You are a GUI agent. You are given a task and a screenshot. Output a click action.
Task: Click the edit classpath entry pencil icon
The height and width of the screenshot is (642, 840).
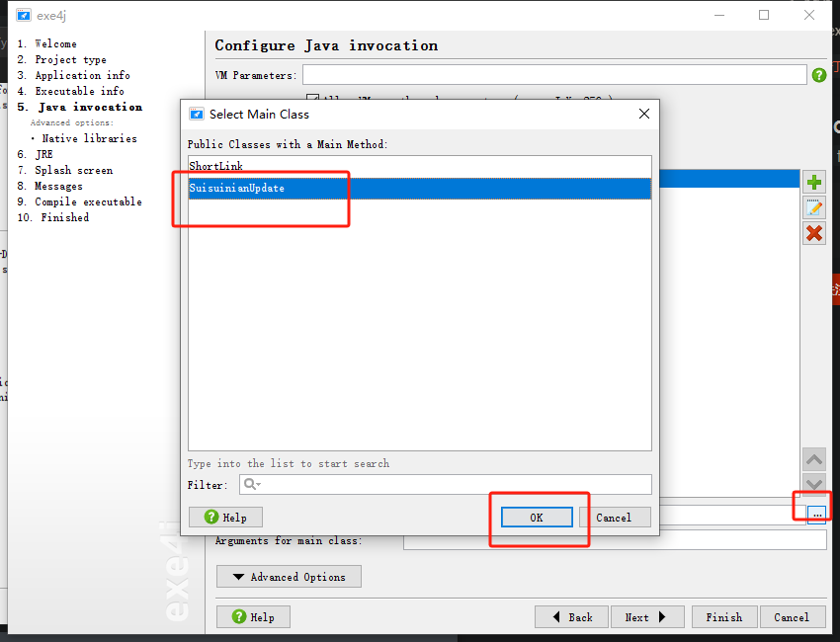(813, 207)
